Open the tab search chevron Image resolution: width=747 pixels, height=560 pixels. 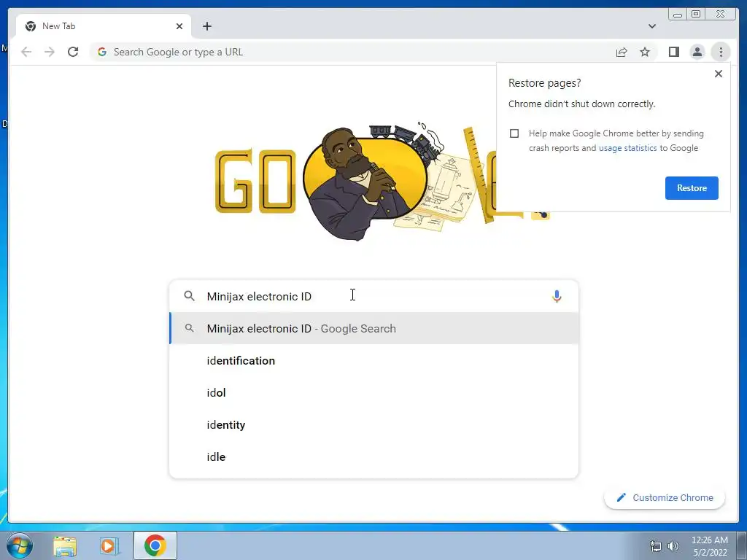tap(651, 26)
